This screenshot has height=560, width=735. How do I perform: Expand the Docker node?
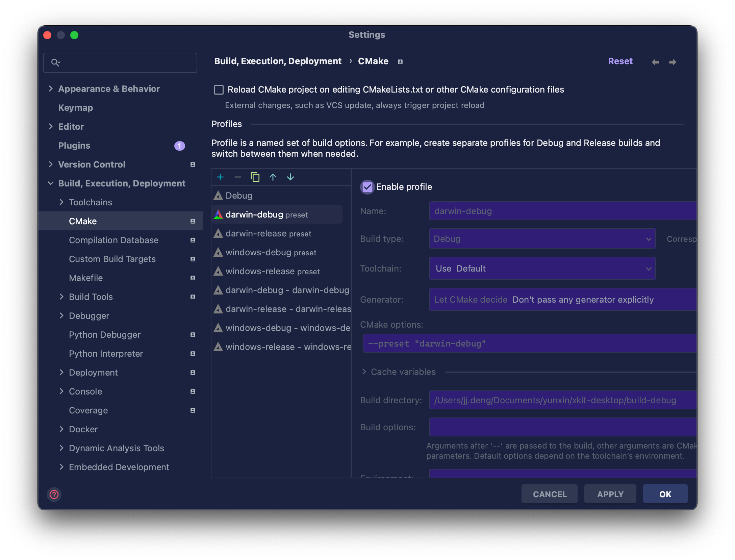[61, 429]
